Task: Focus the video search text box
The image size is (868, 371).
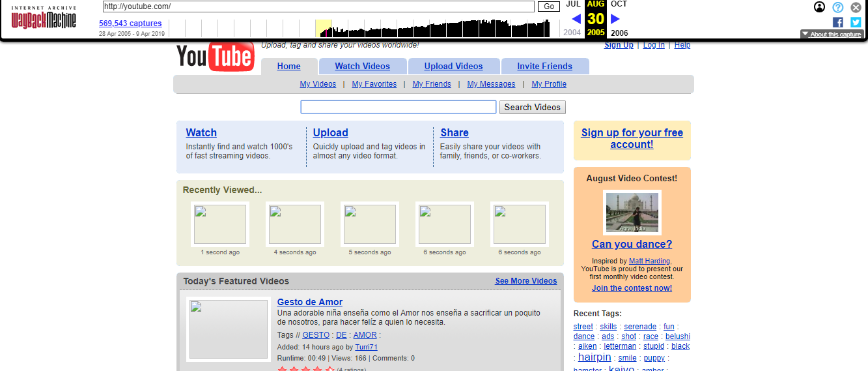Action: [x=399, y=107]
